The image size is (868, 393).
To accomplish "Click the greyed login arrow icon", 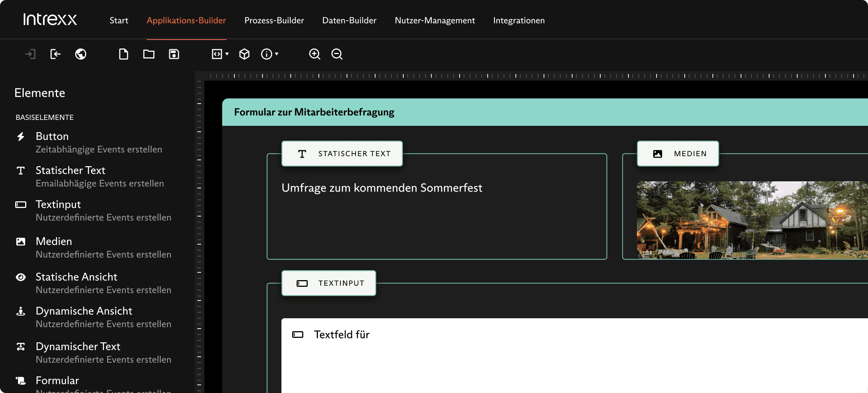I will pyautogui.click(x=30, y=54).
